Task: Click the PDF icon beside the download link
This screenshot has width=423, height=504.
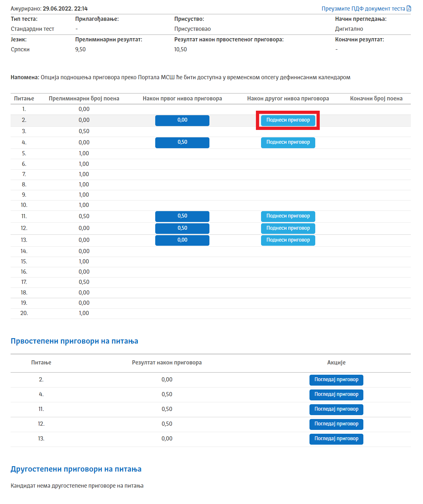Action: [409, 8]
